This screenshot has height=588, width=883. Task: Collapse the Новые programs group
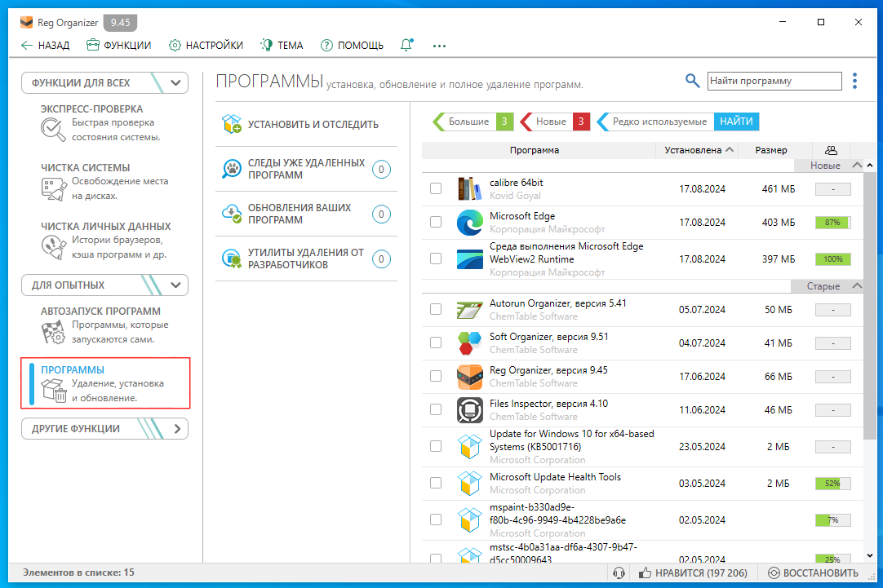[x=856, y=166]
